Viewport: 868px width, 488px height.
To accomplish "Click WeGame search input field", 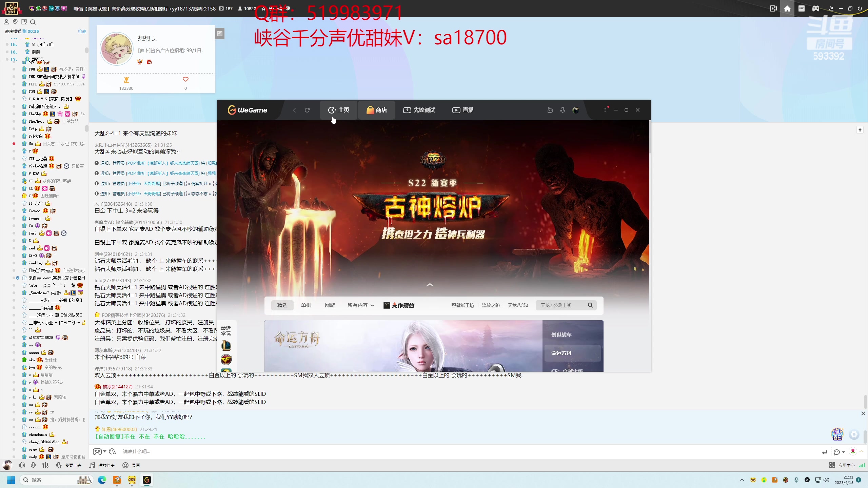I will tap(561, 305).
